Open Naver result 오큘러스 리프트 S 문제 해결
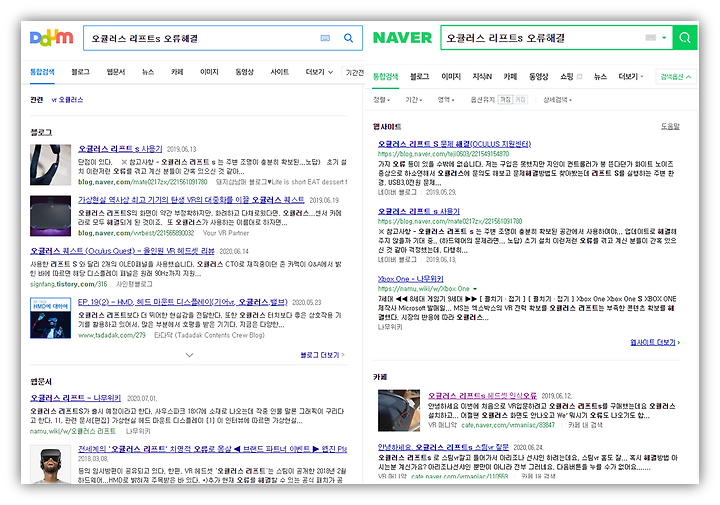The width and height of the screenshot is (720, 505). (454, 144)
